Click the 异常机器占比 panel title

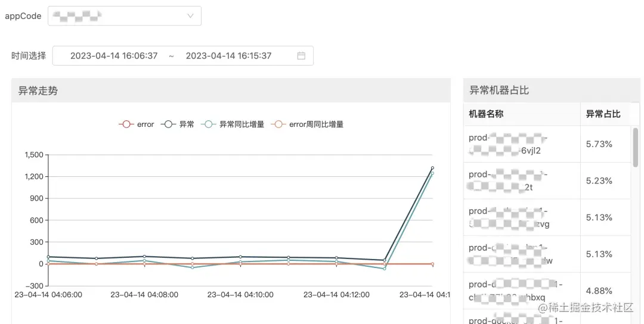tap(499, 91)
